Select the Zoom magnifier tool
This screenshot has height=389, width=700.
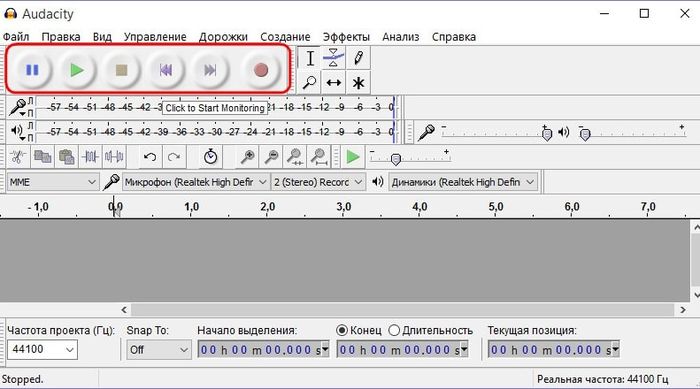310,83
